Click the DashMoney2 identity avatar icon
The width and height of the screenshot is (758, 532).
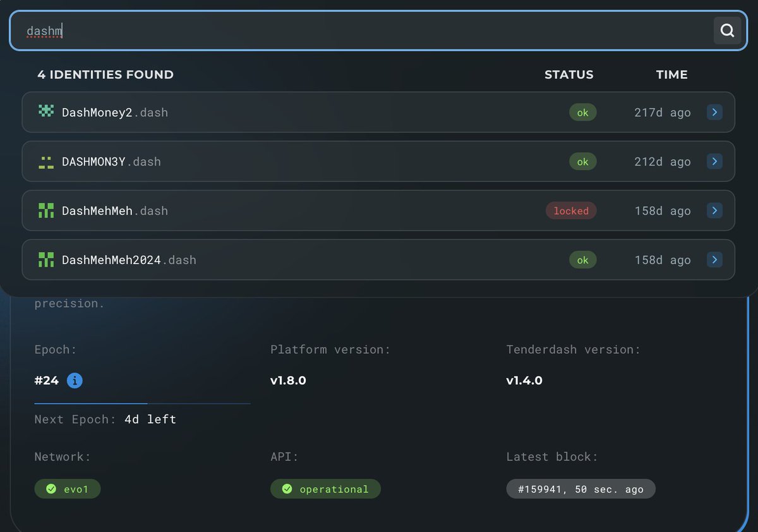[46, 112]
